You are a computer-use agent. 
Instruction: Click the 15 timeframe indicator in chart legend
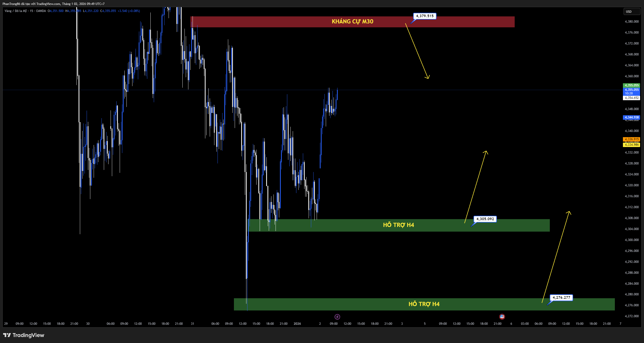31,11
